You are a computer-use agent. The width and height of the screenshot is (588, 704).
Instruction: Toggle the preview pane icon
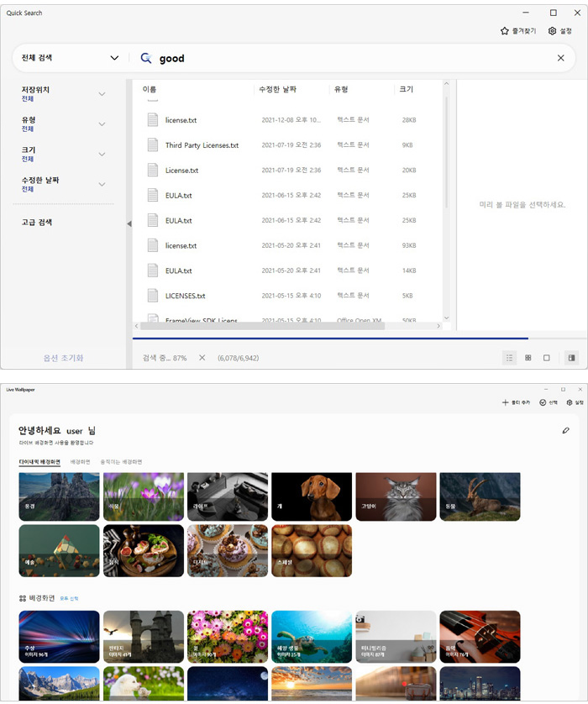click(x=571, y=358)
